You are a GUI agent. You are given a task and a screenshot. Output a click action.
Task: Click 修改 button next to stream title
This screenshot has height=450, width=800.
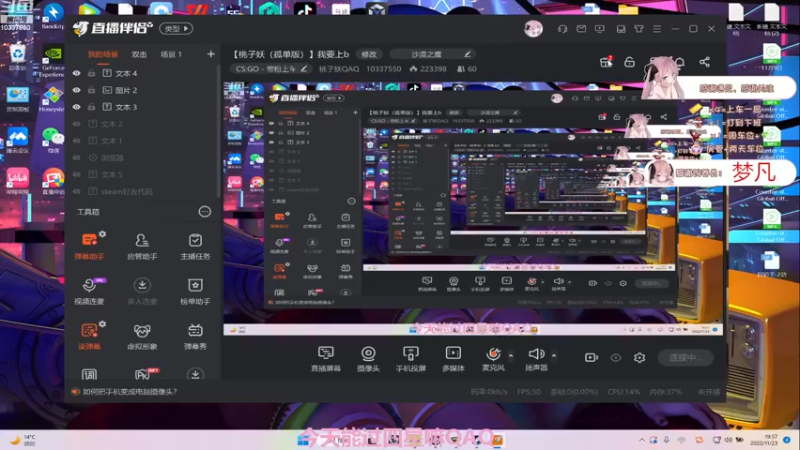tap(369, 54)
